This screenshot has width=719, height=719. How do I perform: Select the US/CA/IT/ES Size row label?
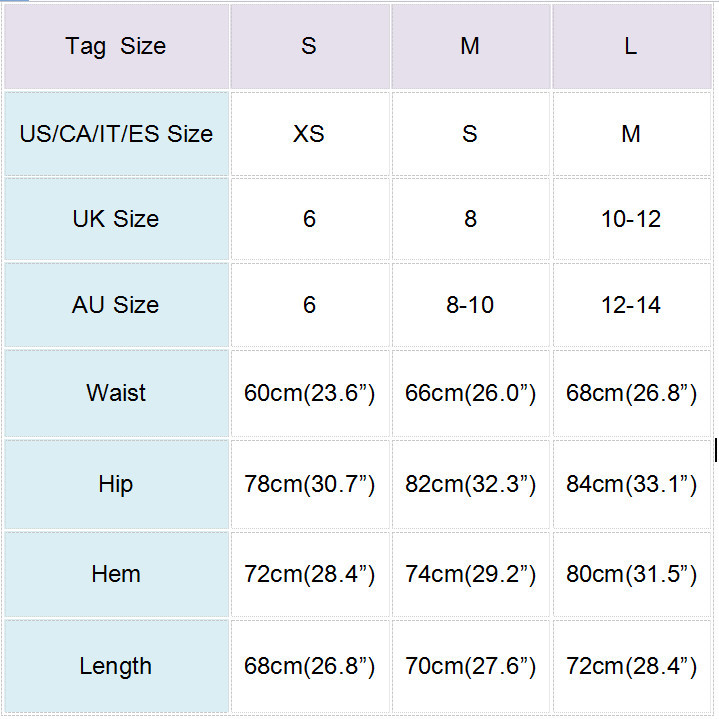(x=116, y=134)
